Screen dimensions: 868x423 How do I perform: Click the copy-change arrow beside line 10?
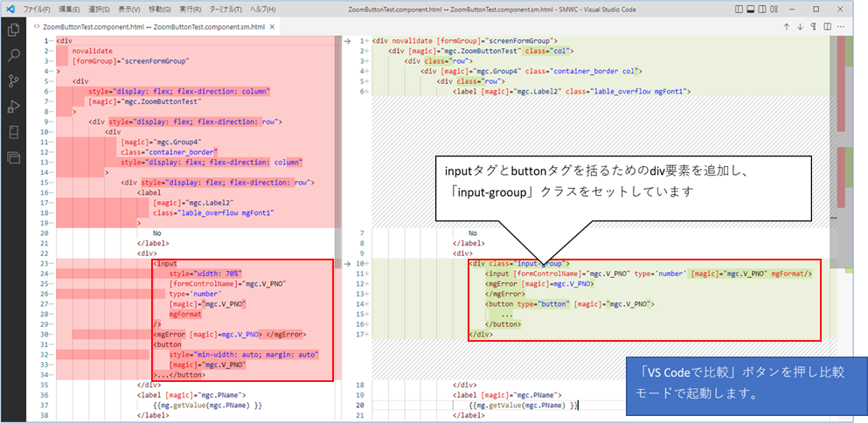click(x=349, y=262)
